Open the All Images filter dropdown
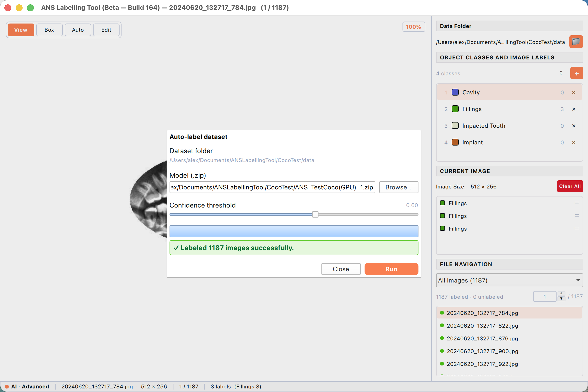The width and height of the screenshot is (588, 392). (x=509, y=280)
